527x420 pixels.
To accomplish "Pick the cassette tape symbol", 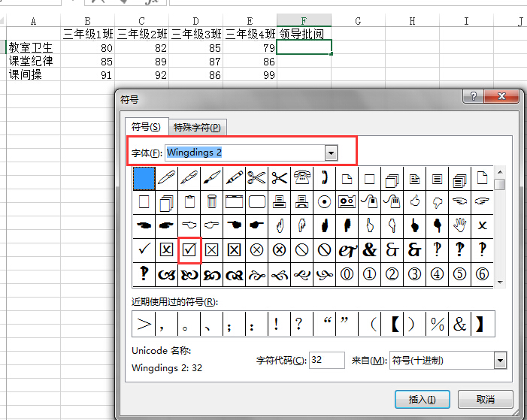I will (347, 202).
